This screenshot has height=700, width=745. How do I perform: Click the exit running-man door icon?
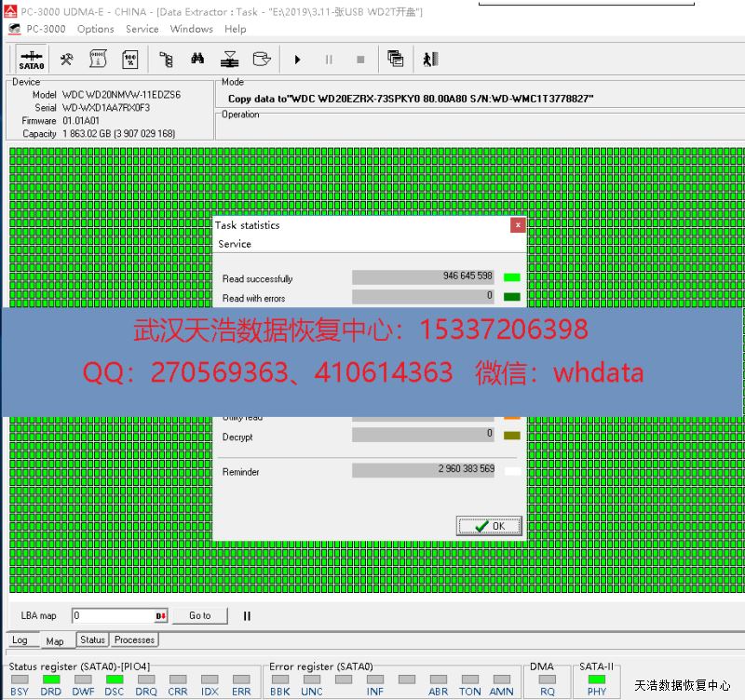[x=429, y=60]
